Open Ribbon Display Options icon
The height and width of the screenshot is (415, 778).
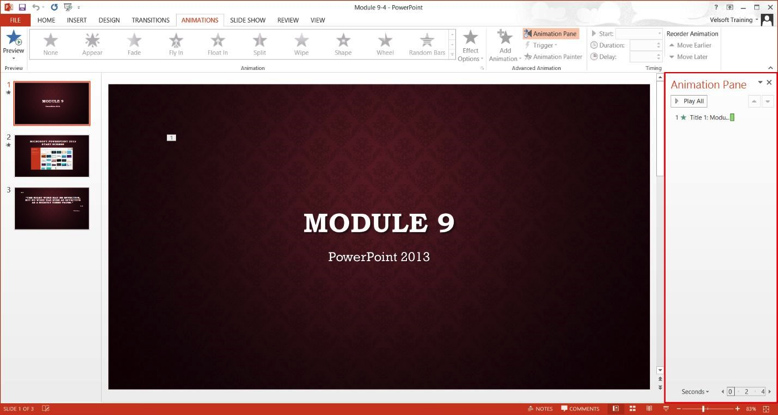pos(729,7)
